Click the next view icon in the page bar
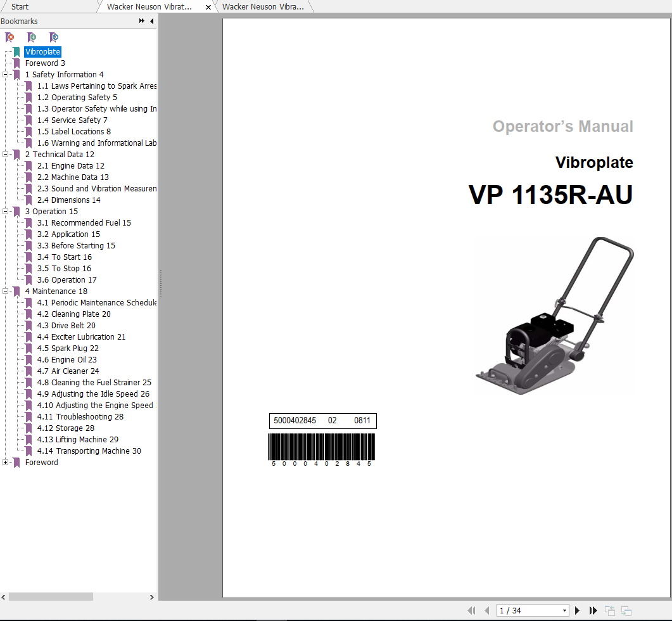The image size is (672, 621). (626, 610)
